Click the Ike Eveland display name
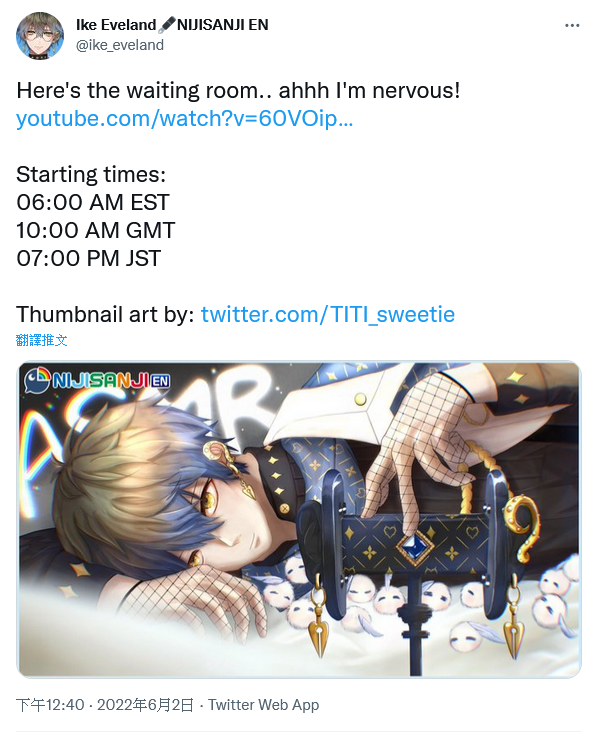The width and height of the screenshot is (598, 734). click(x=116, y=25)
